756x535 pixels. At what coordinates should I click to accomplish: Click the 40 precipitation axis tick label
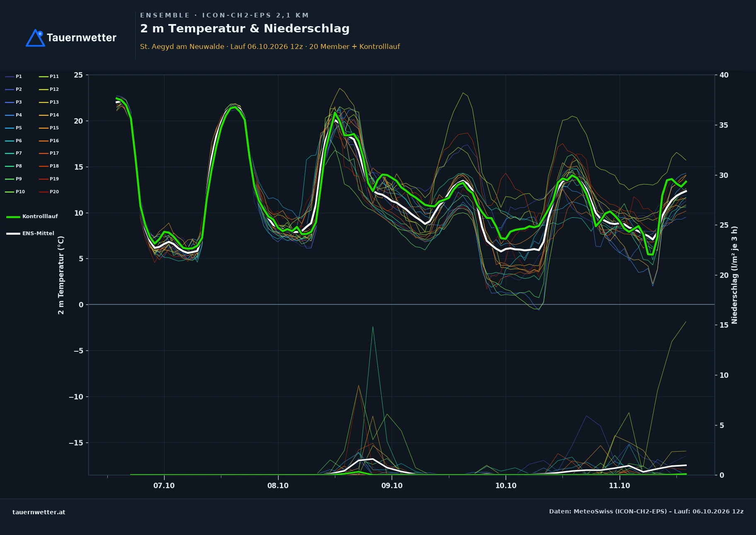[724, 75]
